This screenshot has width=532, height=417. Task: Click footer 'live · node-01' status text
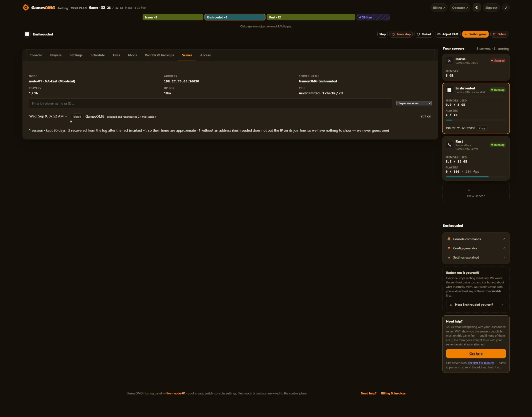pos(176,393)
